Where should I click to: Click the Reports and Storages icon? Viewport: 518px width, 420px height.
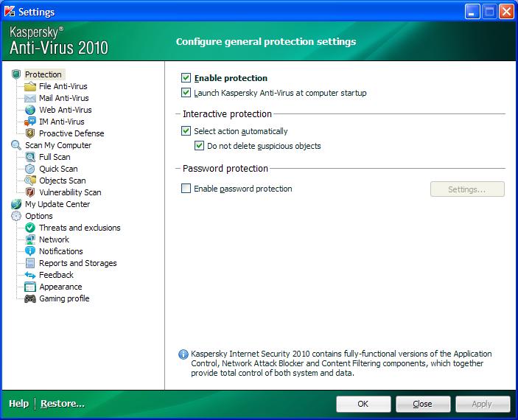(x=30, y=263)
